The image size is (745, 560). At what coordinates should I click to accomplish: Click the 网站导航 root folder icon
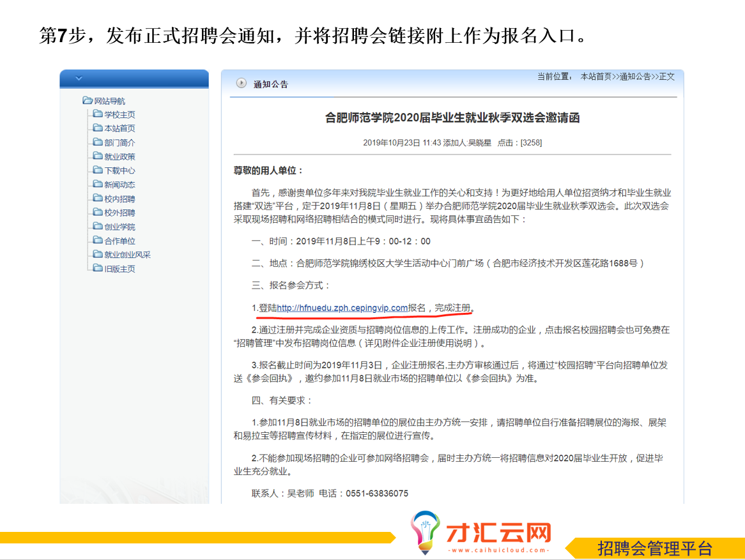pyautogui.click(x=88, y=101)
